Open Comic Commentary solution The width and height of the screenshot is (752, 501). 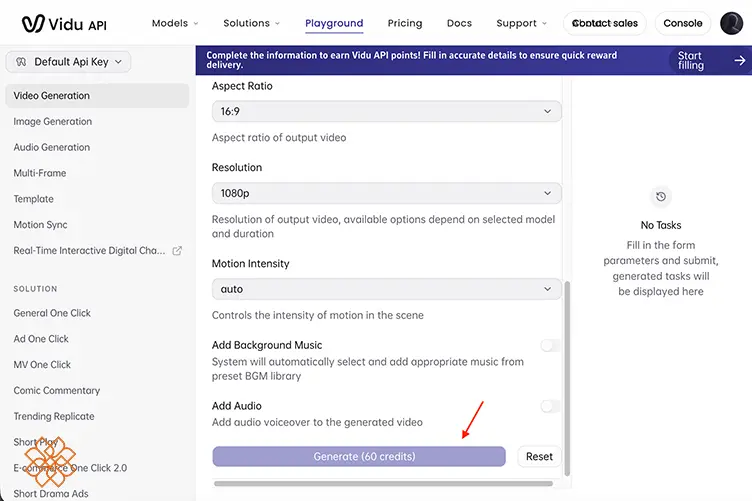tap(57, 391)
